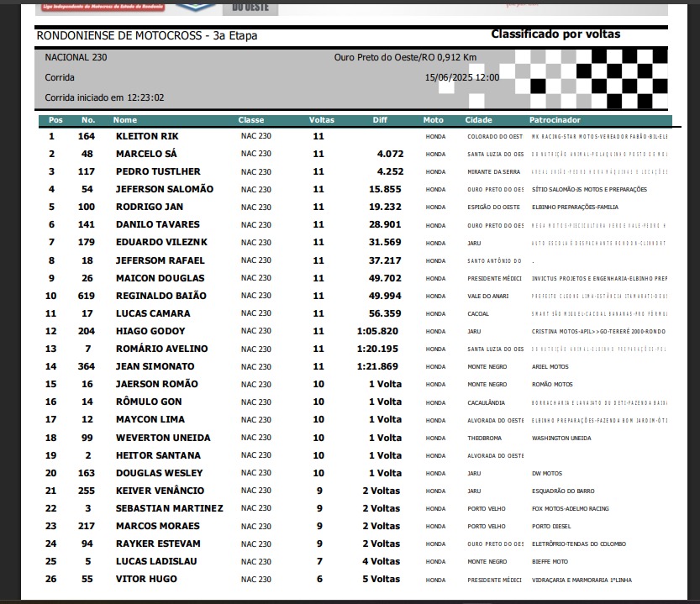This screenshot has height=604, width=700.
Task: Click the 'Classificado por voltas' heading
Action: tap(555, 34)
